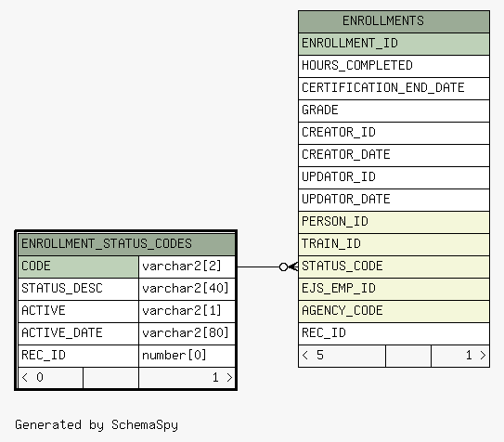Click the '< 0' parents indicator in status codes
The height and width of the screenshot is (442, 504).
(x=51, y=378)
